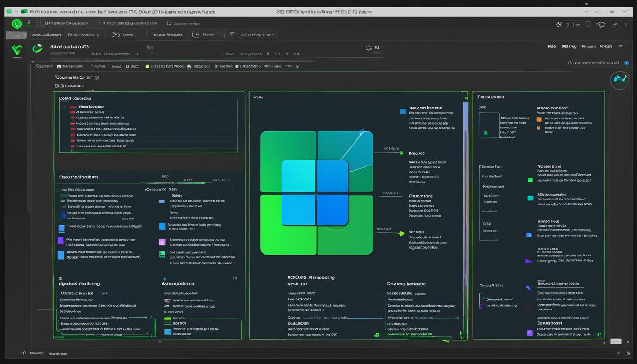Viewport: 637px width, 364px height.
Task: Click the orange square icon in right panel
Action: 538,119
